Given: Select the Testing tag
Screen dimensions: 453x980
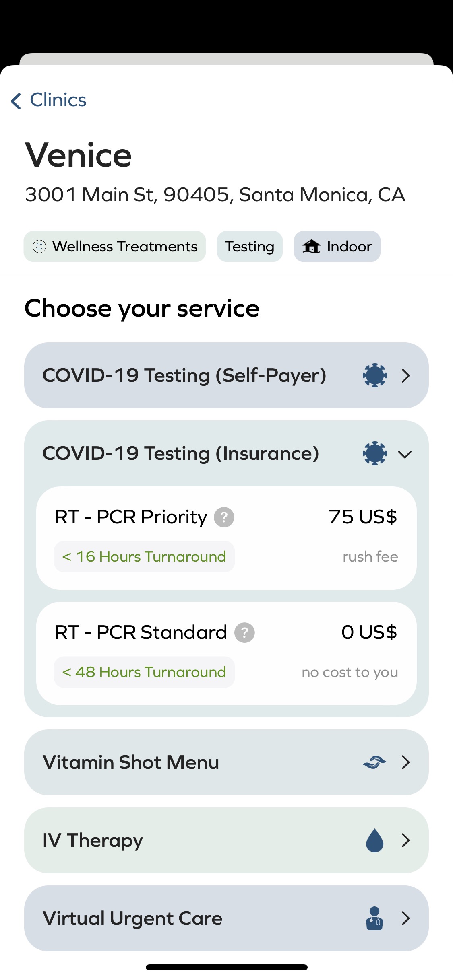Looking at the screenshot, I should pyautogui.click(x=250, y=246).
